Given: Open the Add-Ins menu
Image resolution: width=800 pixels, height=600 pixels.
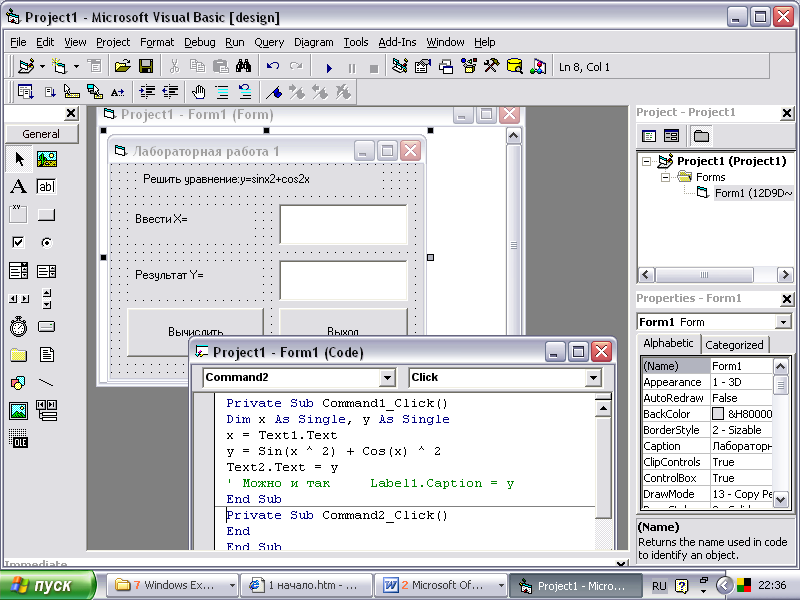Looking at the screenshot, I should [x=397, y=42].
